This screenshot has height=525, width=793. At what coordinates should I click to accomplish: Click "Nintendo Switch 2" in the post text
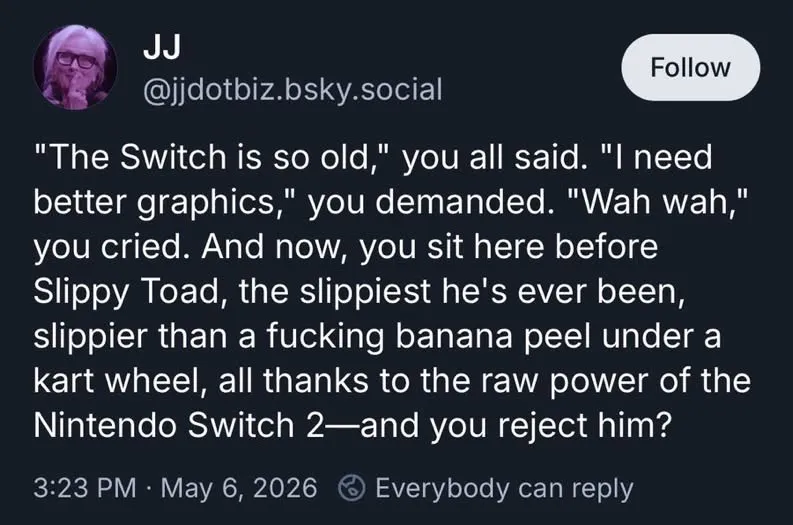point(179,425)
